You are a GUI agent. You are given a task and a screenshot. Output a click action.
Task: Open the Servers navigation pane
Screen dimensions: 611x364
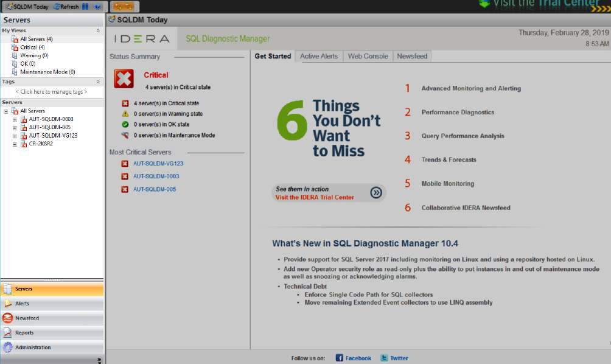pos(52,289)
